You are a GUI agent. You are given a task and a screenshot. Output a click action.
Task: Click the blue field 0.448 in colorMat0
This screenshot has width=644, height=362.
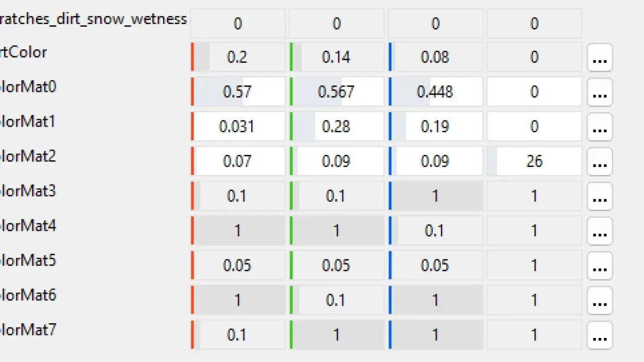pos(435,92)
